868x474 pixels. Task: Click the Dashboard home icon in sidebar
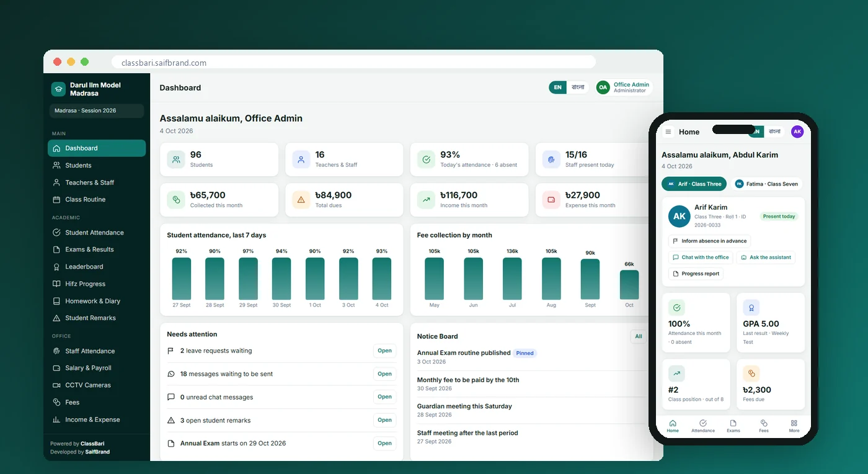pos(56,148)
